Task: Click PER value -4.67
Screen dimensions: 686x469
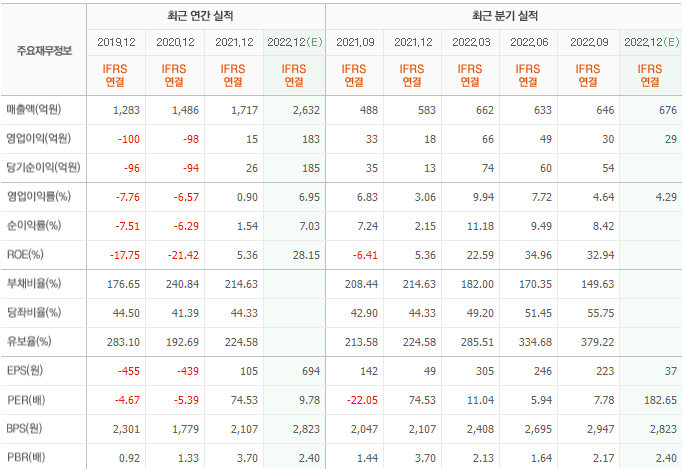Action: [x=127, y=400]
